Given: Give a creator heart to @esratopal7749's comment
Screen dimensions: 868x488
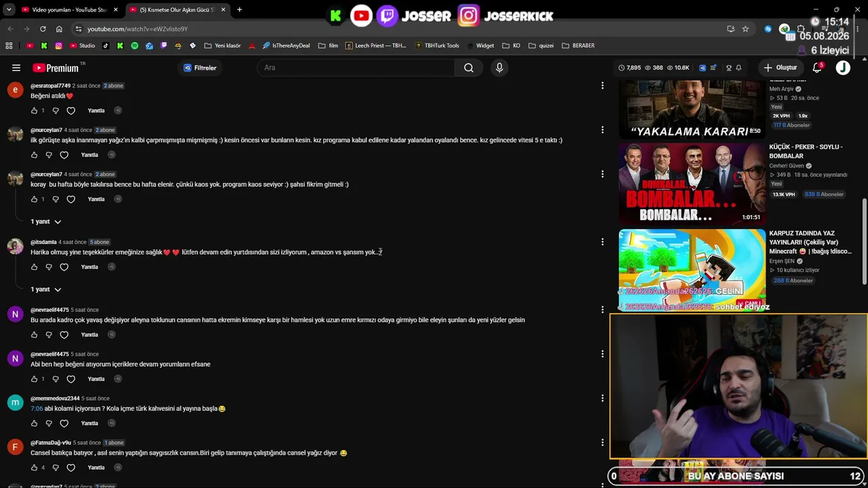Looking at the screenshot, I should click(x=71, y=110).
